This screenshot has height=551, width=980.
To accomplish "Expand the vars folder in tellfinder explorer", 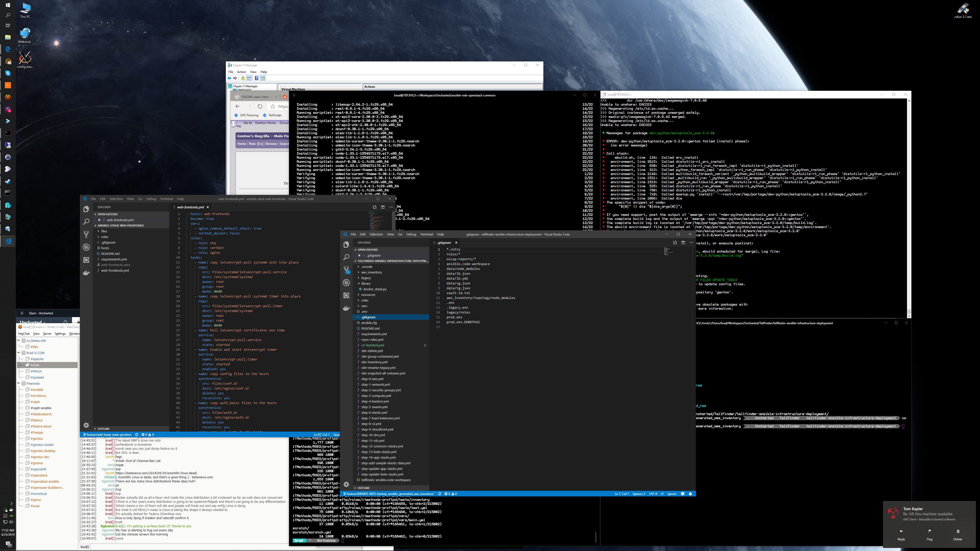I will [x=359, y=306].
